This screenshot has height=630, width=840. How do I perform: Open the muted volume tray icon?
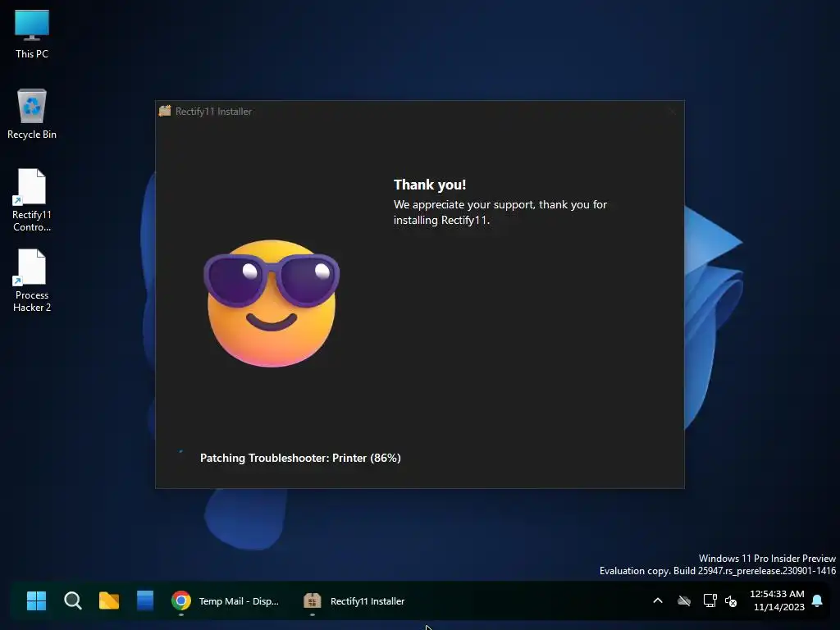tap(731, 601)
